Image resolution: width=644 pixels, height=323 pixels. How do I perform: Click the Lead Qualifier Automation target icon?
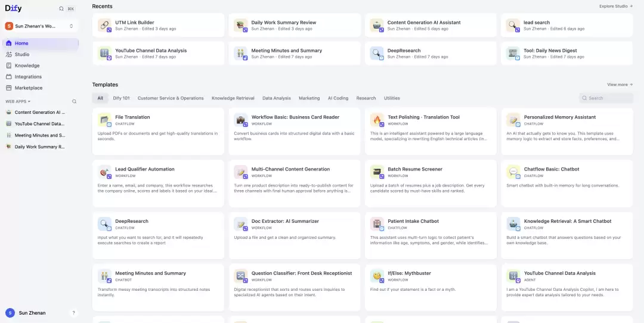click(104, 172)
